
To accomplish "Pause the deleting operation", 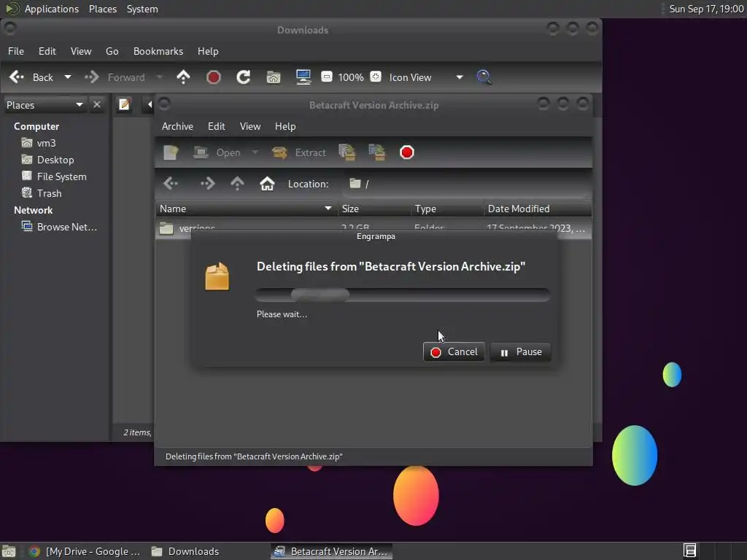I will click(521, 352).
